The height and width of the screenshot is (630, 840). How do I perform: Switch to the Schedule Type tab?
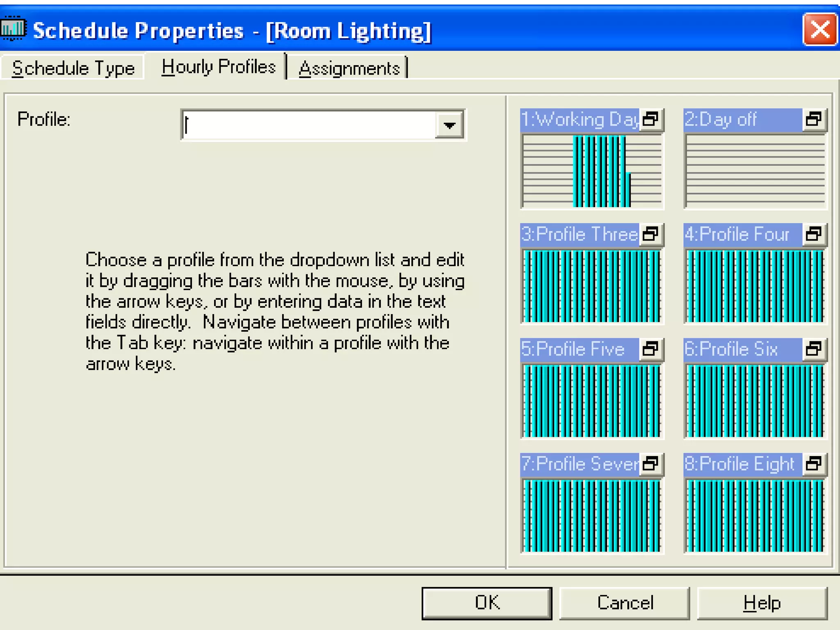[73, 68]
